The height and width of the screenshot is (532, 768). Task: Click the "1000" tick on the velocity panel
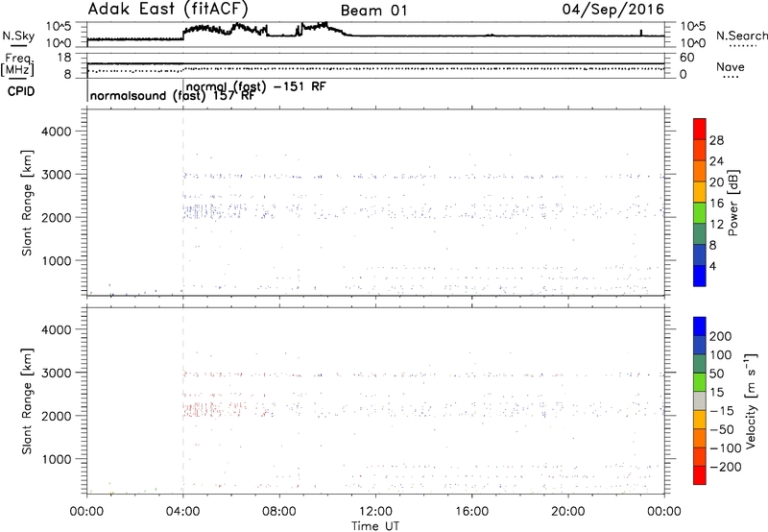[x=57, y=459]
